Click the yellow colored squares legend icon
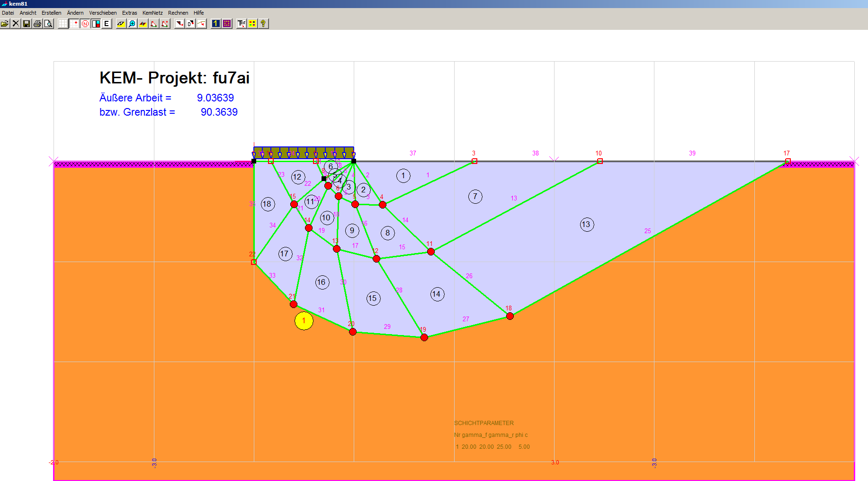The height and width of the screenshot is (481, 868). pos(252,23)
